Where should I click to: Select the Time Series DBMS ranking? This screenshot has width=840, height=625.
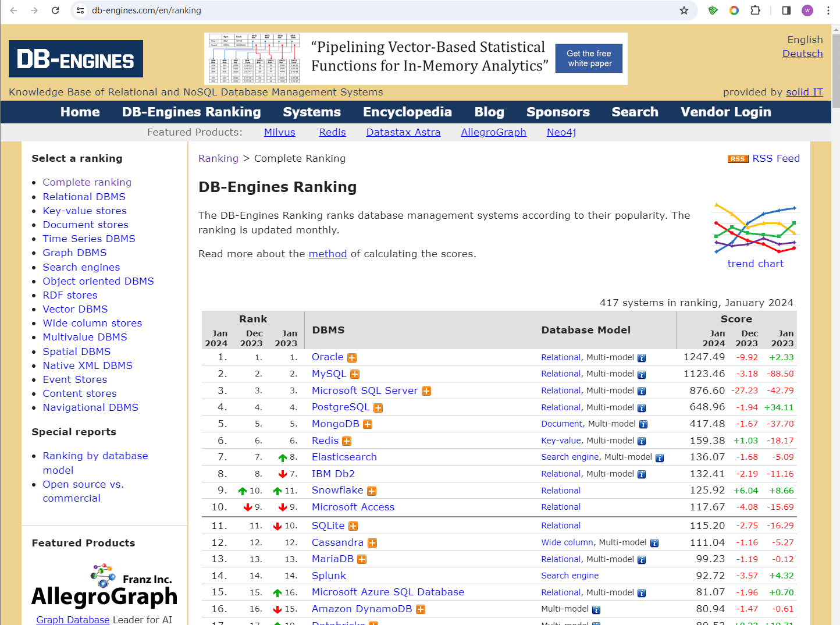(89, 239)
